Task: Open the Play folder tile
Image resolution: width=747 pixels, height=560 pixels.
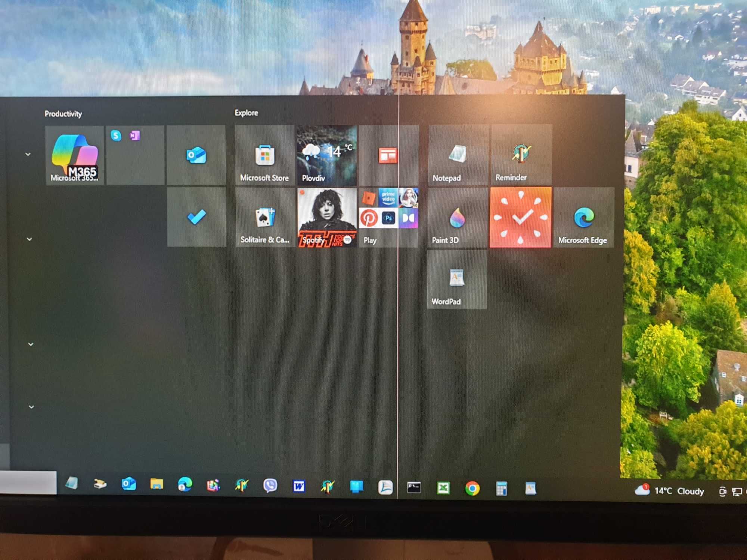Action: coord(388,217)
